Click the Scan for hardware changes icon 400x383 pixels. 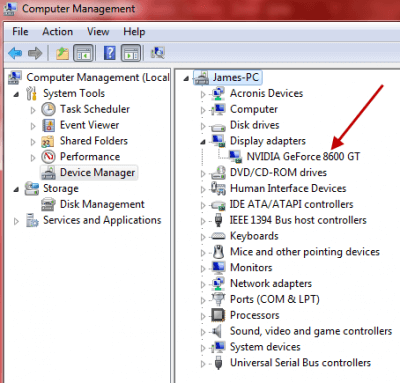(157, 53)
